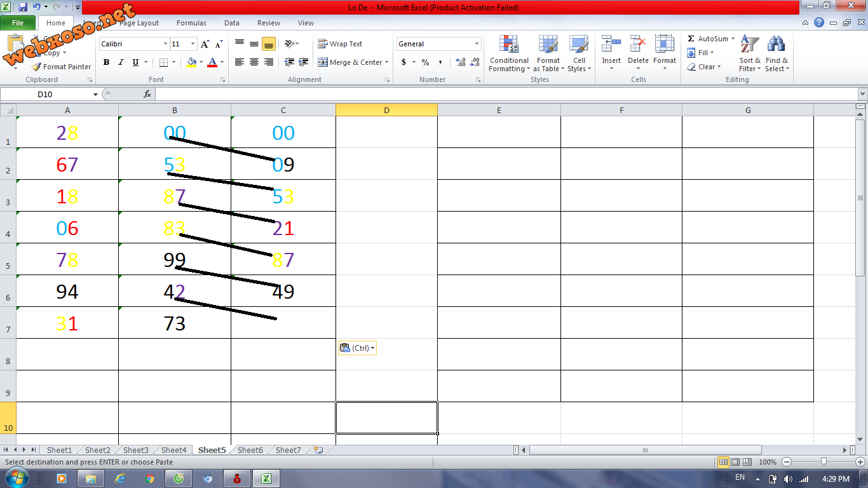
Task: Click the Sort & Filter icon
Action: pos(750,45)
